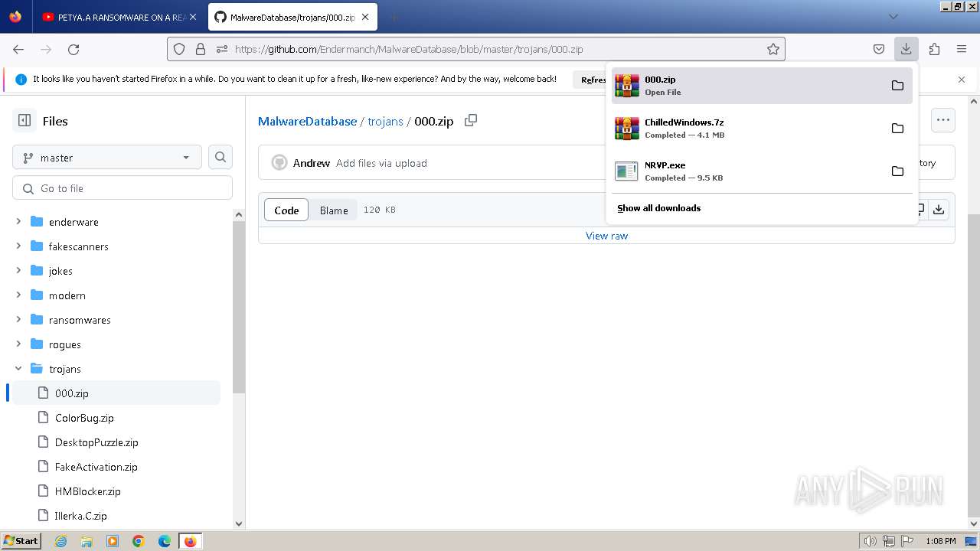Expand the rogues folder
Image resolution: width=980 pixels, height=551 pixels.
[18, 344]
